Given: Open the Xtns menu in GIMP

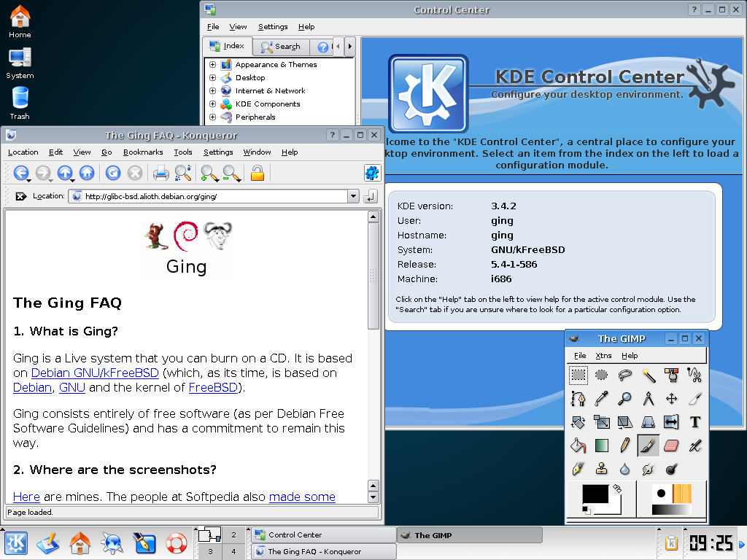Looking at the screenshot, I should tap(603, 356).
